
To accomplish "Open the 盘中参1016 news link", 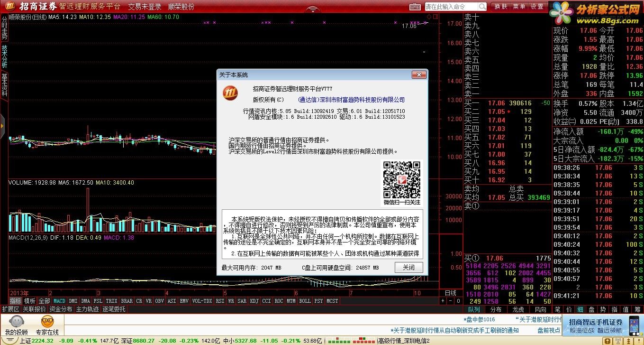I will [x=479, y=319].
